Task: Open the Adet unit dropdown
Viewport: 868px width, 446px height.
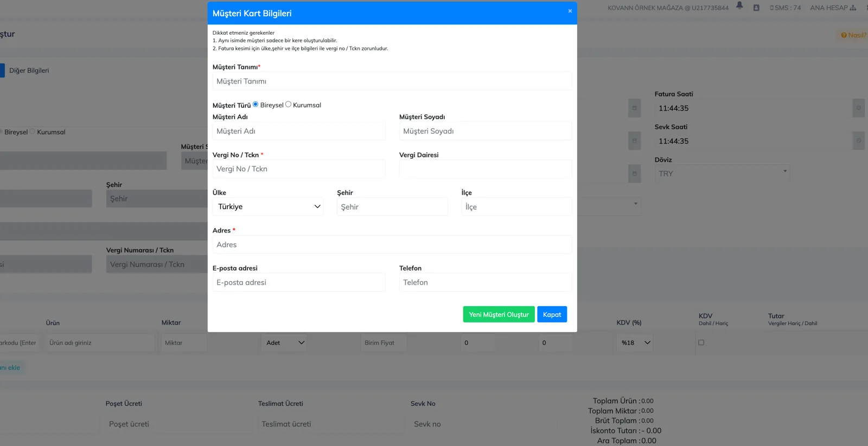Action: click(284, 342)
